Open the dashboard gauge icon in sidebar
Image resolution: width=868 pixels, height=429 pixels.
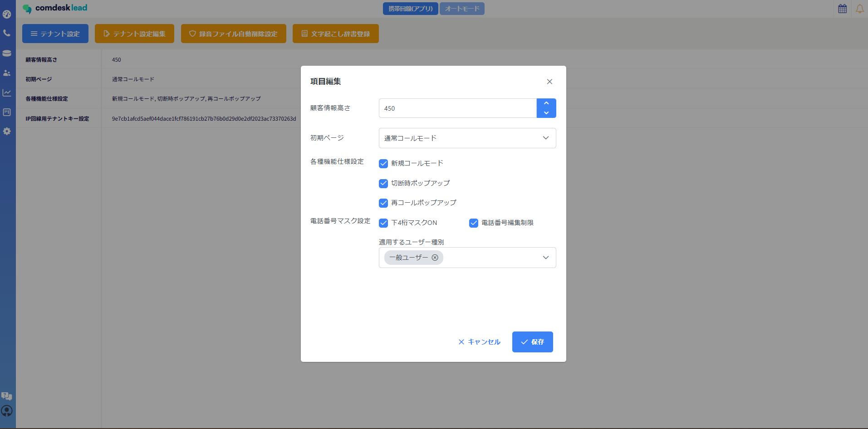click(x=7, y=14)
